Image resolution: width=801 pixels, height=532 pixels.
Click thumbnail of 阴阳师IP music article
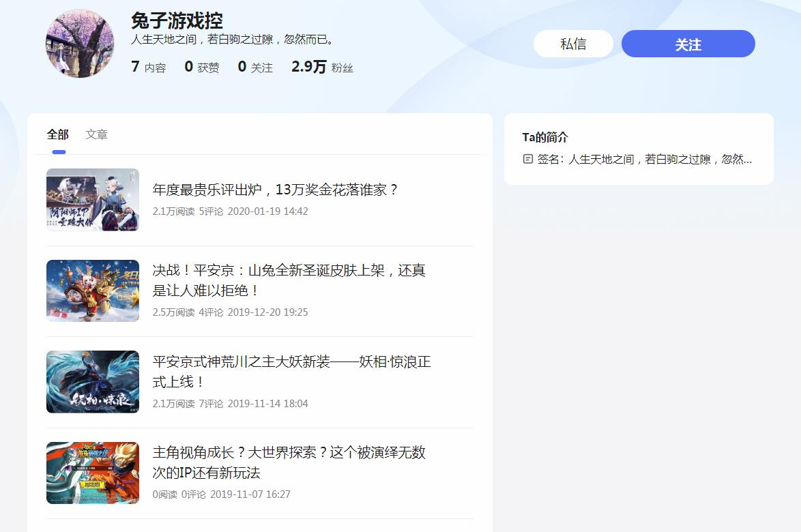pos(93,200)
